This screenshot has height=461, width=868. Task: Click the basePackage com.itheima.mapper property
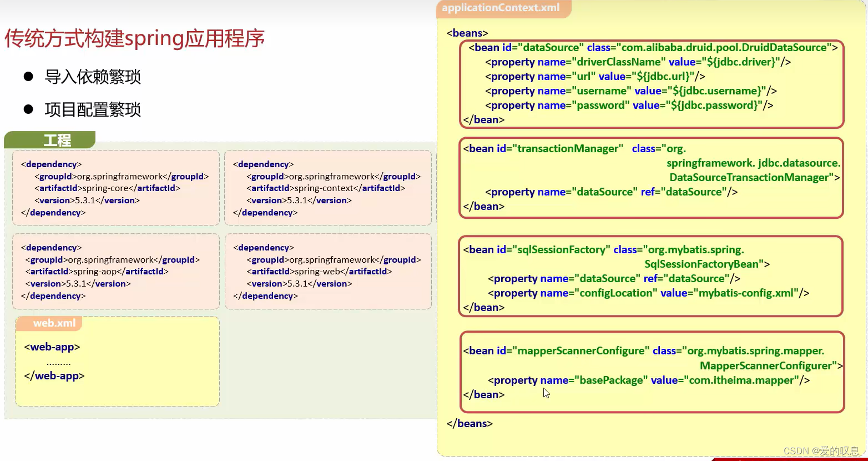tap(649, 380)
